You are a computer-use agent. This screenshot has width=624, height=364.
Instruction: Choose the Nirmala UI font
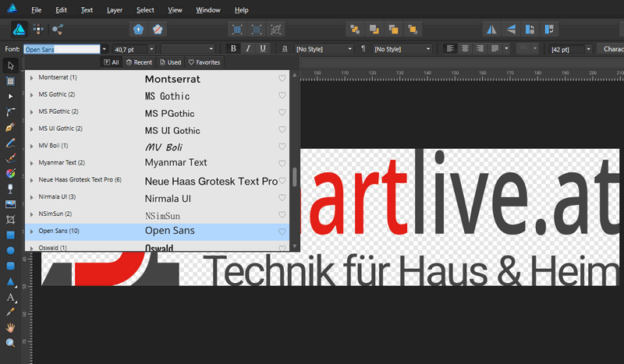157,198
